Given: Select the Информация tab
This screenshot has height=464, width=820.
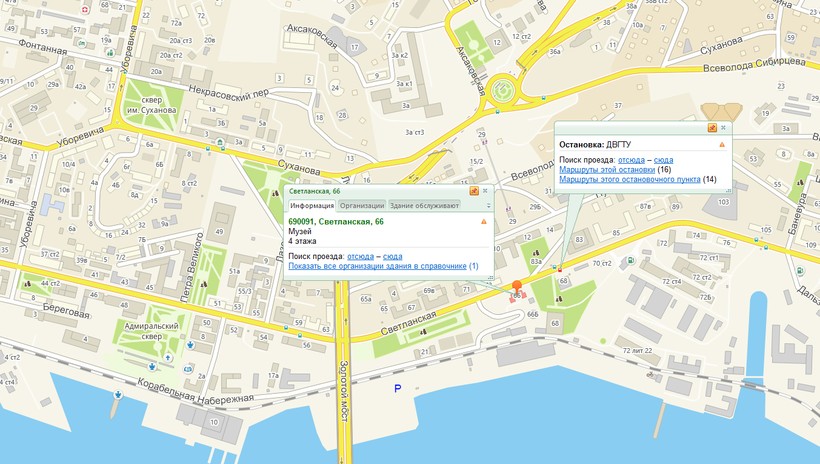Looking at the screenshot, I should [311, 205].
